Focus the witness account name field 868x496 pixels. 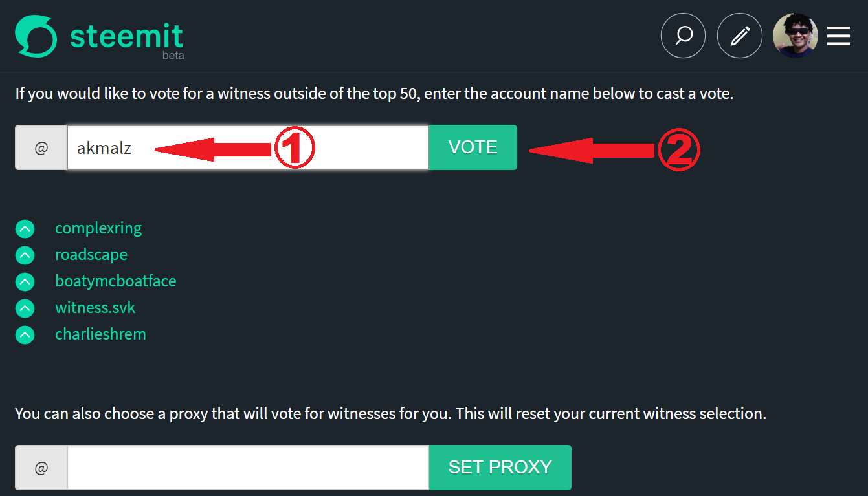(247, 147)
